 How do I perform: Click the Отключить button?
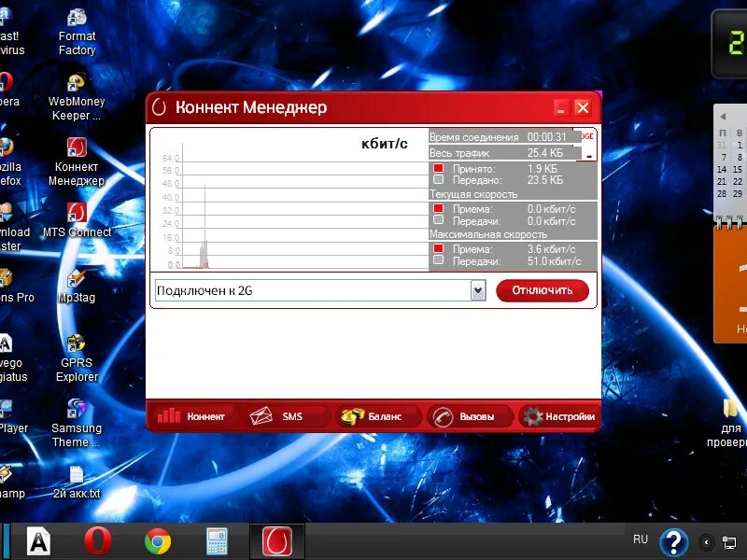pyautogui.click(x=543, y=290)
